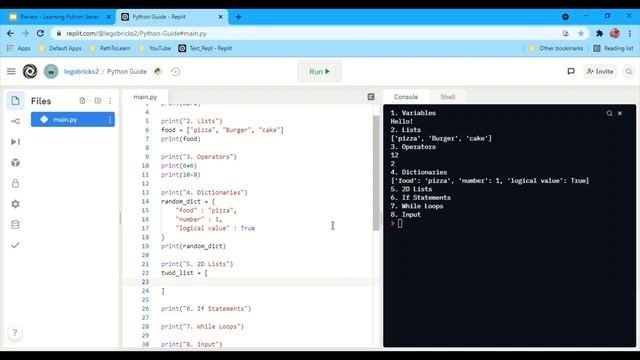Click the address bar URL

[x=136, y=33]
